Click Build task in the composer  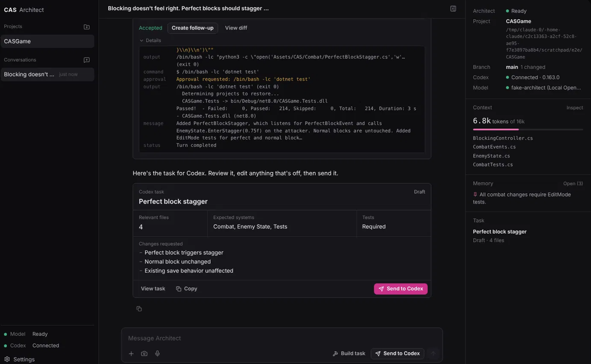click(x=349, y=354)
